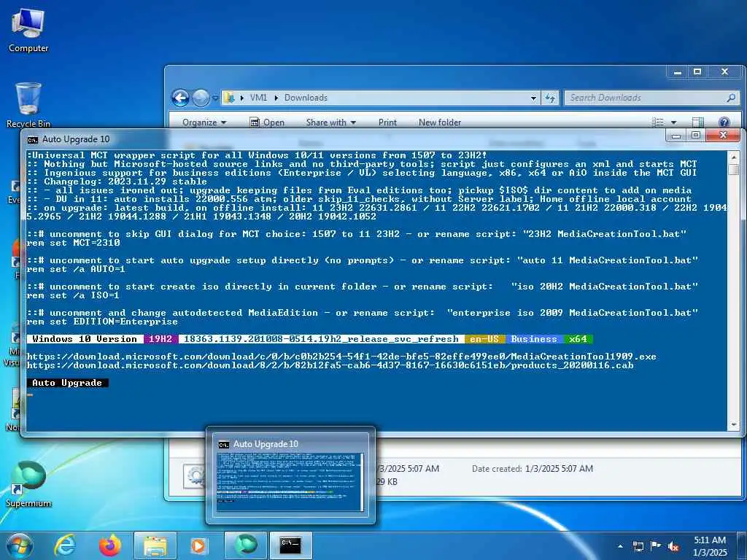Click the Back arrow in Explorer window
The image size is (747, 560).
pyautogui.click(x=181, y=98)
